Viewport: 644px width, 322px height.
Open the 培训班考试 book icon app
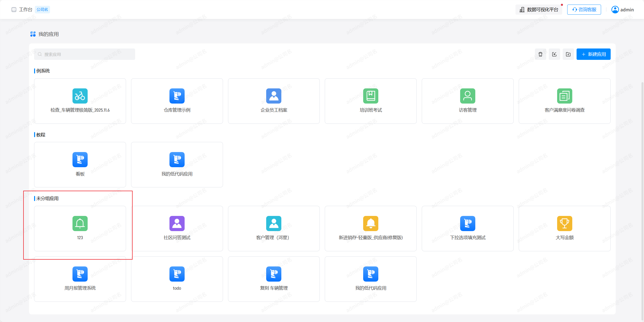coord(370,96)
